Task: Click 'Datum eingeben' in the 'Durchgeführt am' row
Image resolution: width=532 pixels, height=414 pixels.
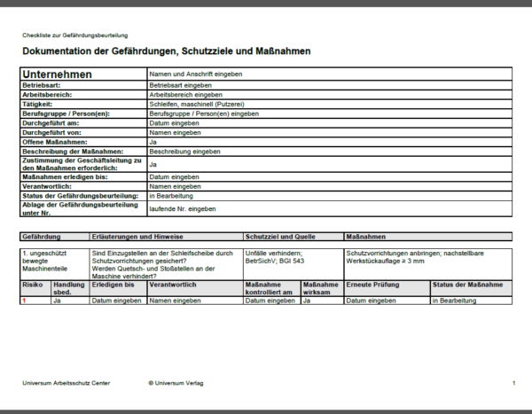Action: coord(174,123)
